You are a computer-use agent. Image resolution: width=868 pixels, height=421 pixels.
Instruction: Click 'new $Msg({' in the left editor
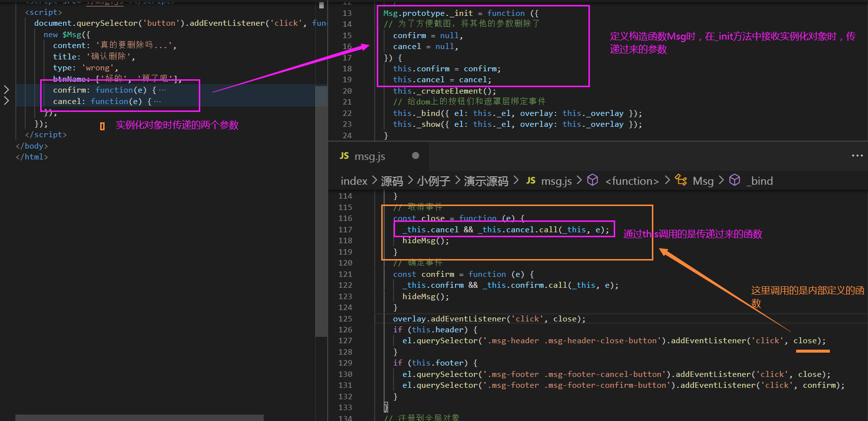[67, 34]
